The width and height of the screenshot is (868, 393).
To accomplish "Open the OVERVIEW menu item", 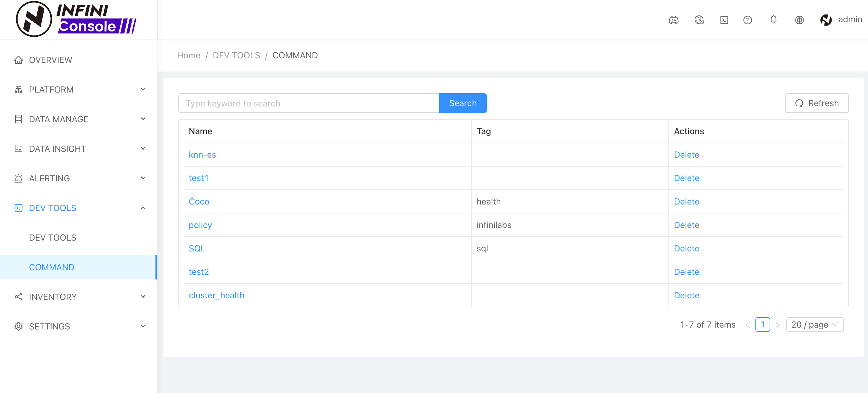I will [x=51, y=60].
